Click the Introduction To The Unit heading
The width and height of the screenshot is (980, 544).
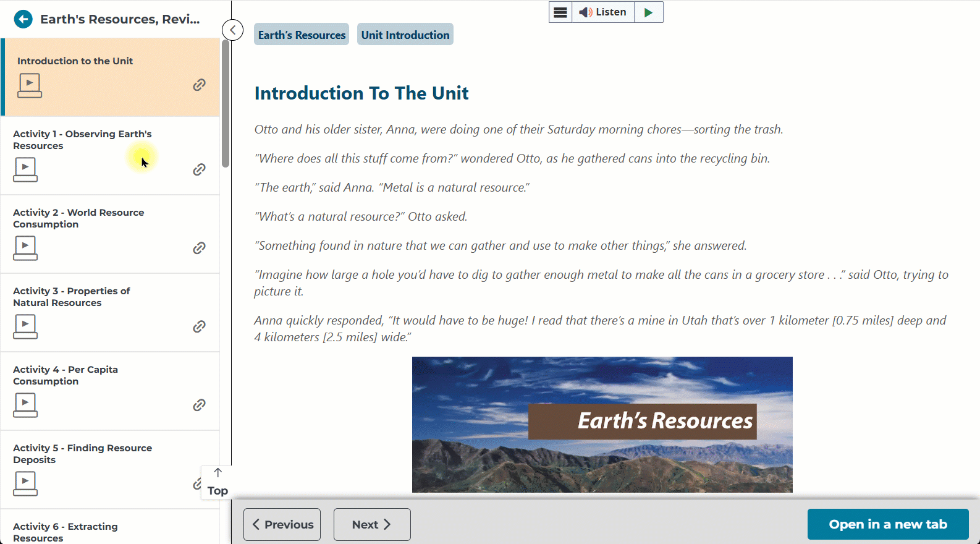coord(361,93)
